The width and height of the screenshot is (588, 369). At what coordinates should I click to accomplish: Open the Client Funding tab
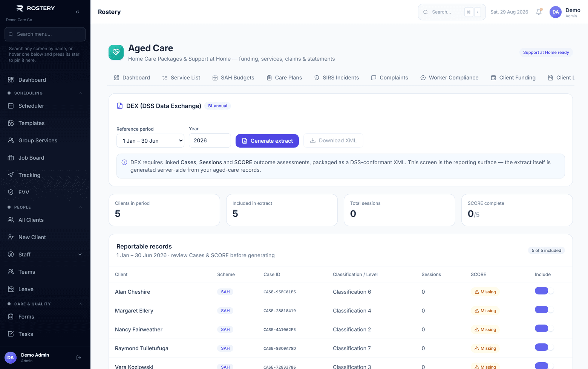(513, 78)
